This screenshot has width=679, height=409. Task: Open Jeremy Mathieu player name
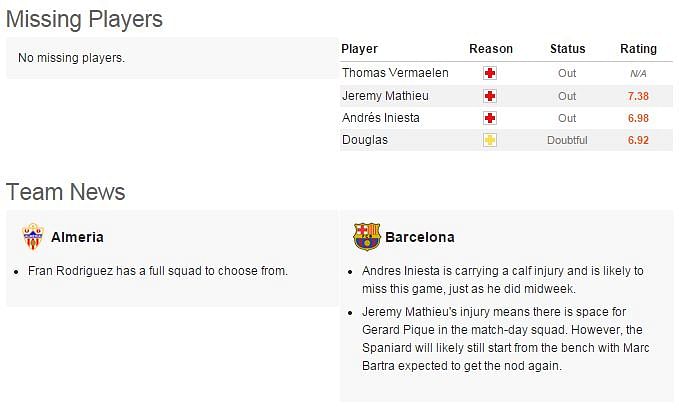(385, 95)
